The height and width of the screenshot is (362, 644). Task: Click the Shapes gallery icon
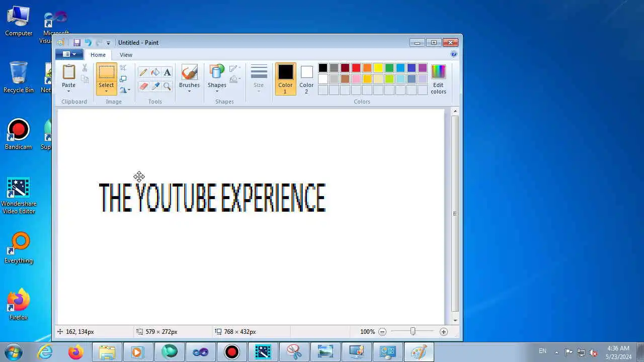(217, 72)
